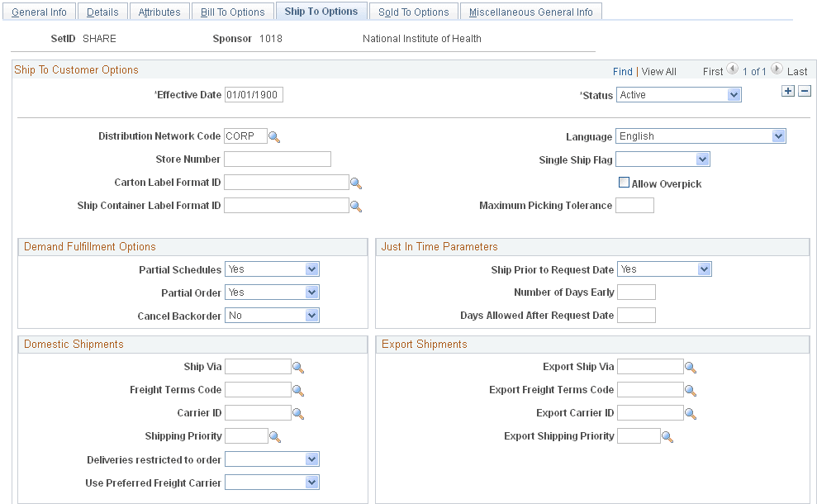The image size is (817, 504).
Task: Open the Freight Terms Code lookup
Action: coord(298,389)
